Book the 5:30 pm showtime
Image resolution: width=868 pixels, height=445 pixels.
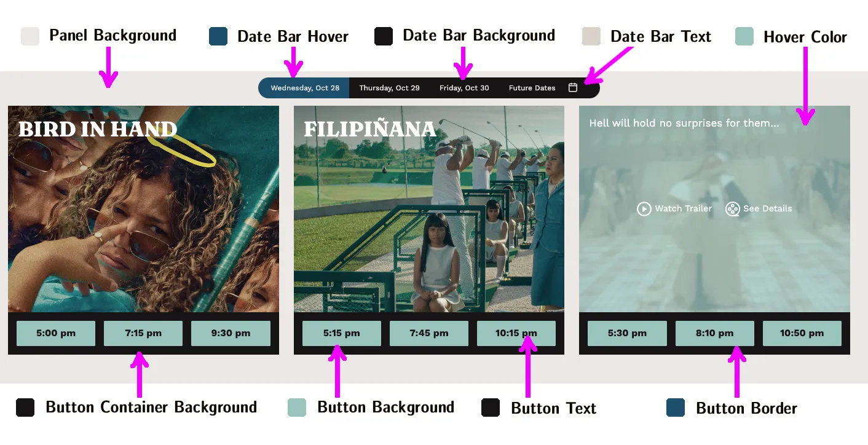click(x=627, y=333)
